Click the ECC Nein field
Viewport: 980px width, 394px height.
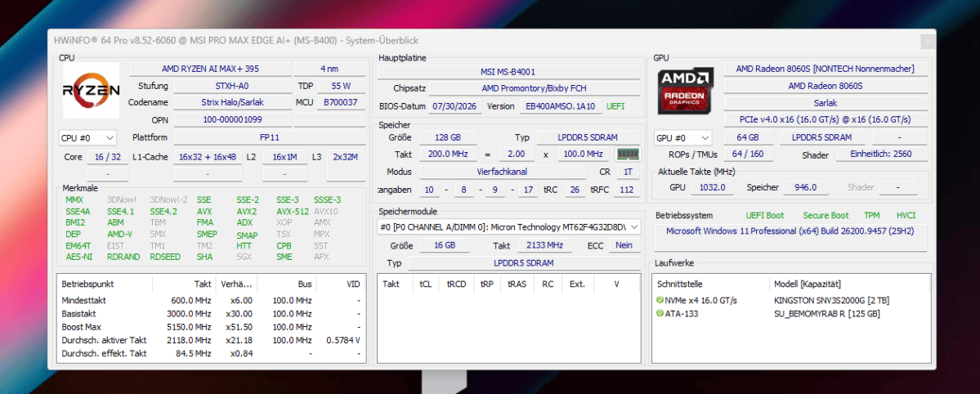pyautogui.click(x=624, y=245)
